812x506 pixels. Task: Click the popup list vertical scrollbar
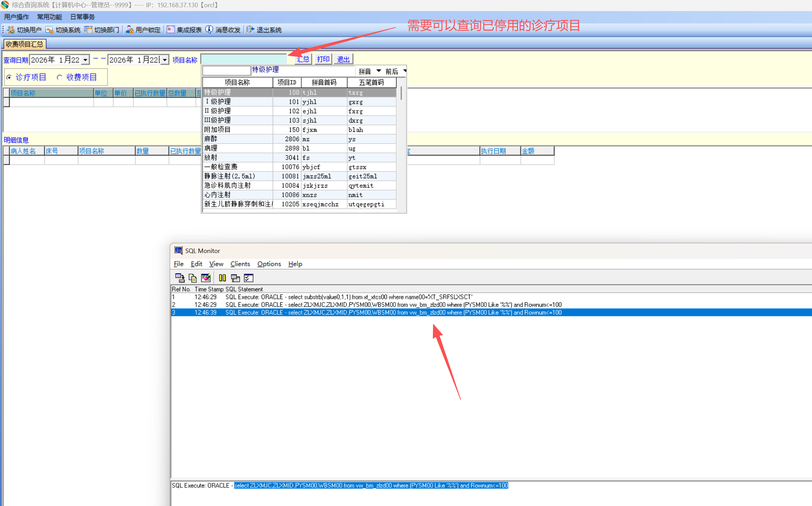click(401, 94)
